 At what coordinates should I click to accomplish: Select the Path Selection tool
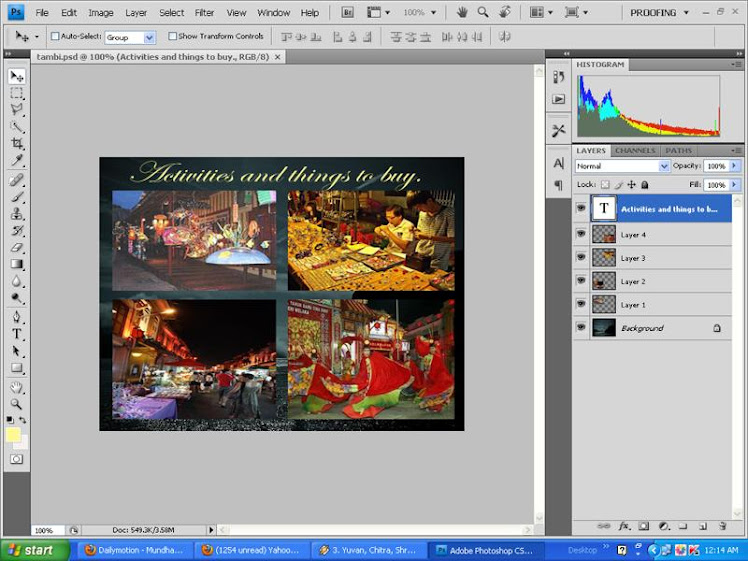click(17, 351)
